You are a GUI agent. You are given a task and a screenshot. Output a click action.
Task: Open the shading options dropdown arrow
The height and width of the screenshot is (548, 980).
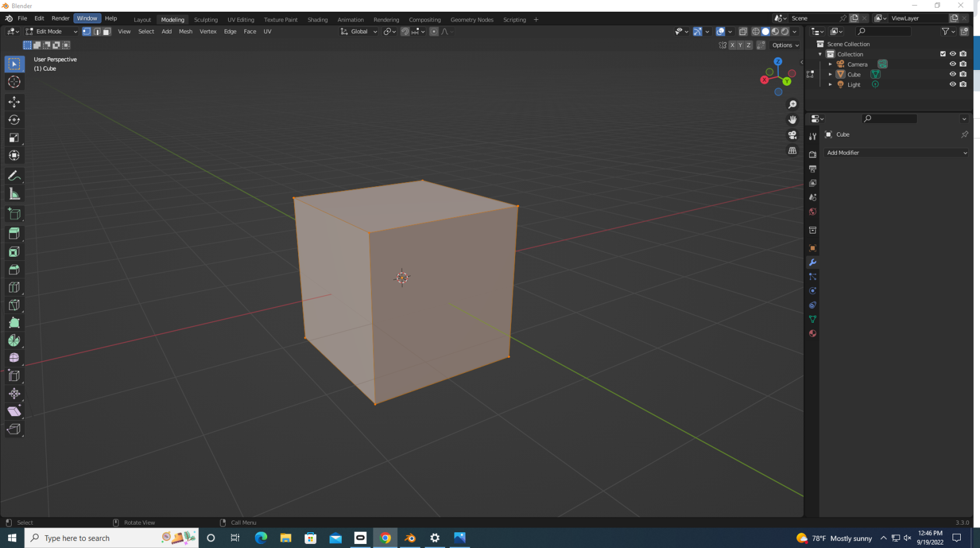[794, 32]
